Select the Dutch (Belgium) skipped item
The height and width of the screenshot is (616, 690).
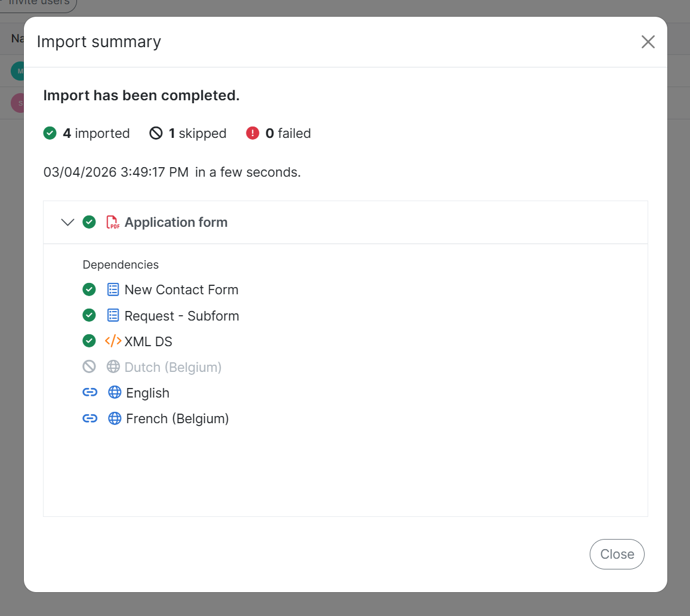(172, 367)
